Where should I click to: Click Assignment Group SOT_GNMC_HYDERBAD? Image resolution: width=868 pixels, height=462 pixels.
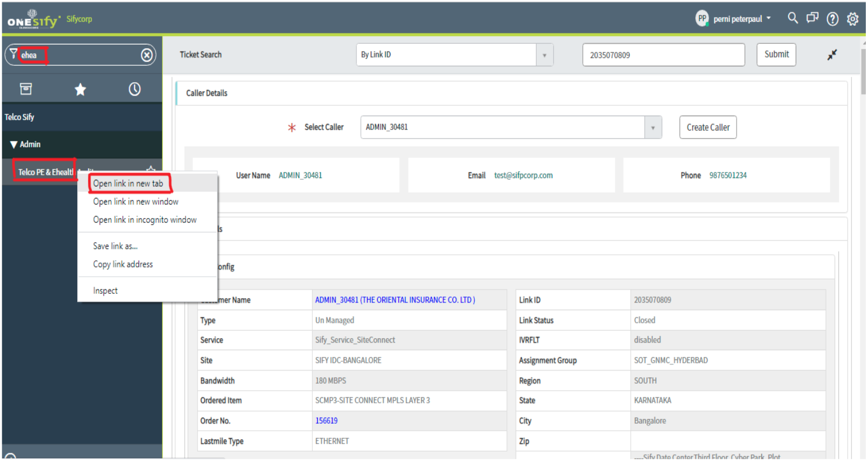[670, 360]
